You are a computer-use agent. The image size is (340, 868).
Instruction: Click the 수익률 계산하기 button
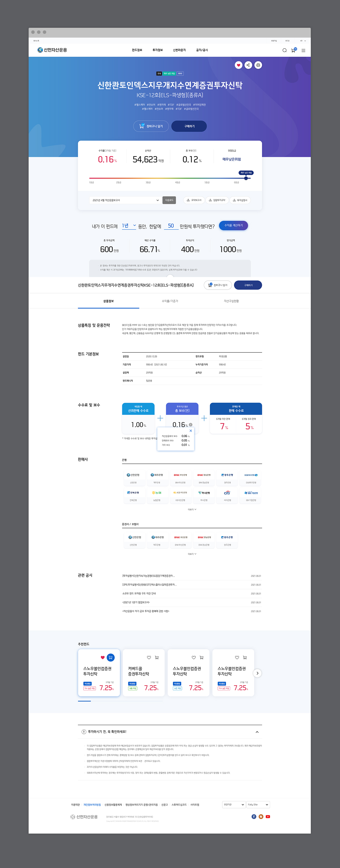(x=233, y=225)
